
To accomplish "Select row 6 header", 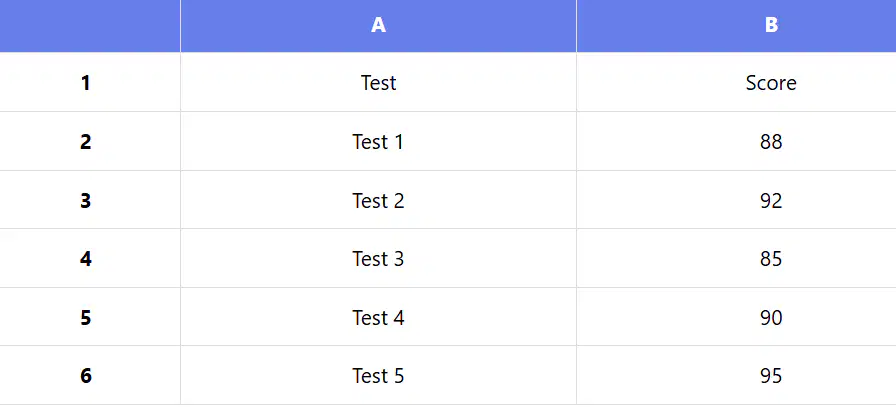I will 90,375.
